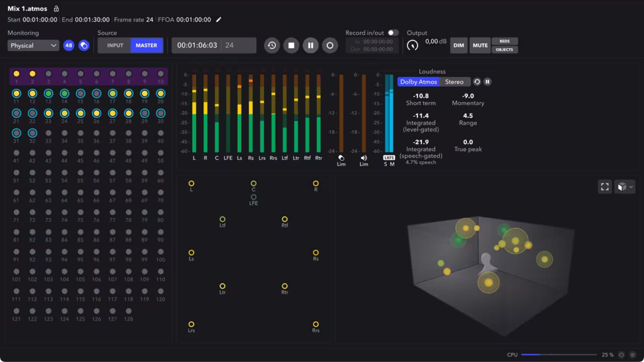Click the C speaker in layout
Image resolution: width=644 pixels, height=362 pixels.
pyautogui.click(x=254, y=184)
